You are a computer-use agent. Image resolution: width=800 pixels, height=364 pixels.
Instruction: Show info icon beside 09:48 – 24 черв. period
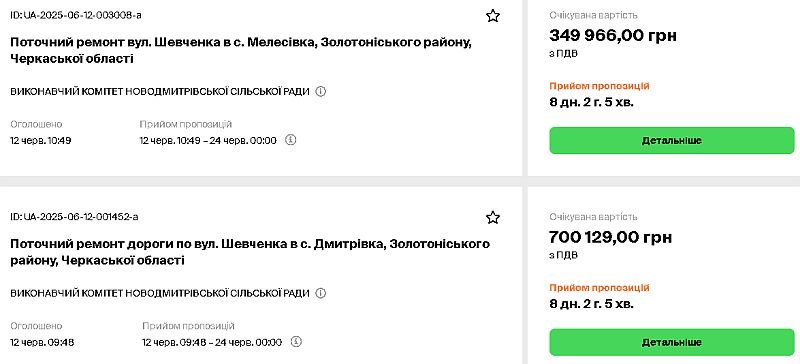(x=296, y=341)
